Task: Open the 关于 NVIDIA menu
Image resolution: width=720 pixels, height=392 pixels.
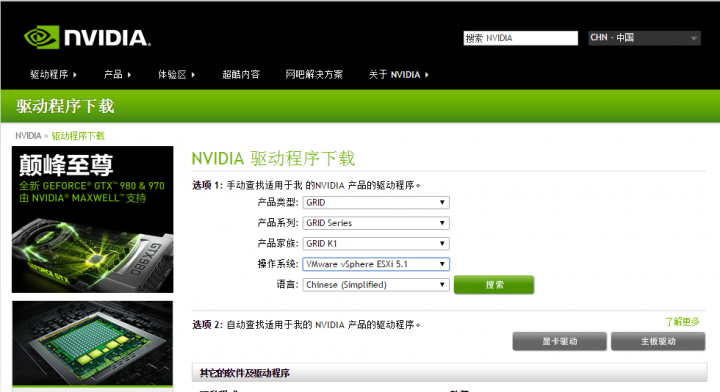Action: click(x=398, y=74)
